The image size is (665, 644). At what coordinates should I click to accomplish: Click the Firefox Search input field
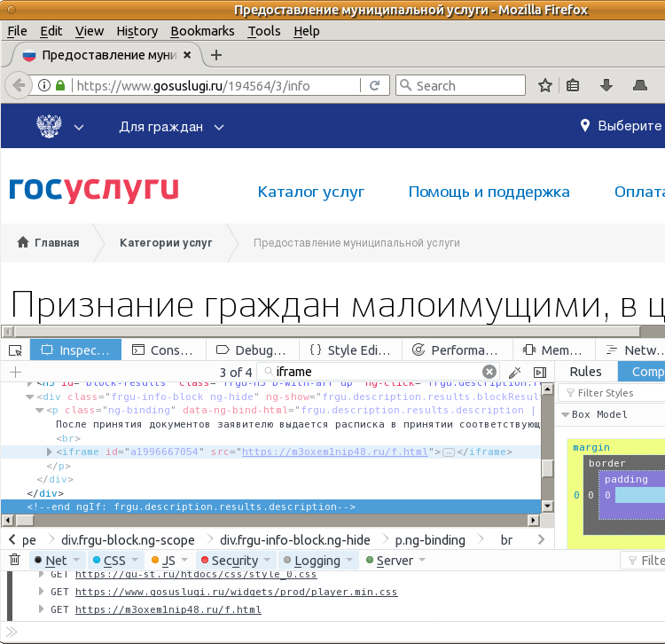coord(460,86)
